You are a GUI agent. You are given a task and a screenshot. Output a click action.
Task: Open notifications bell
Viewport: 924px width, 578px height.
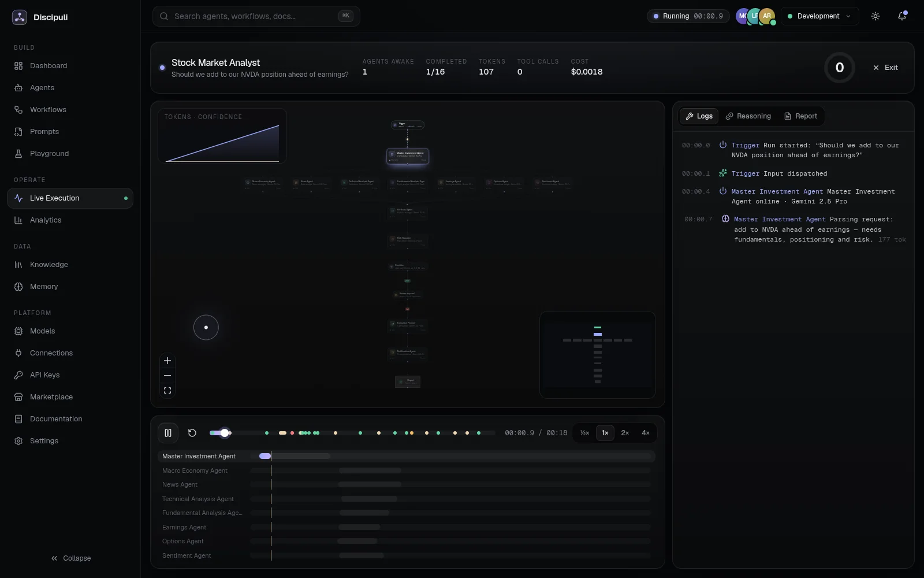[902, 16]
